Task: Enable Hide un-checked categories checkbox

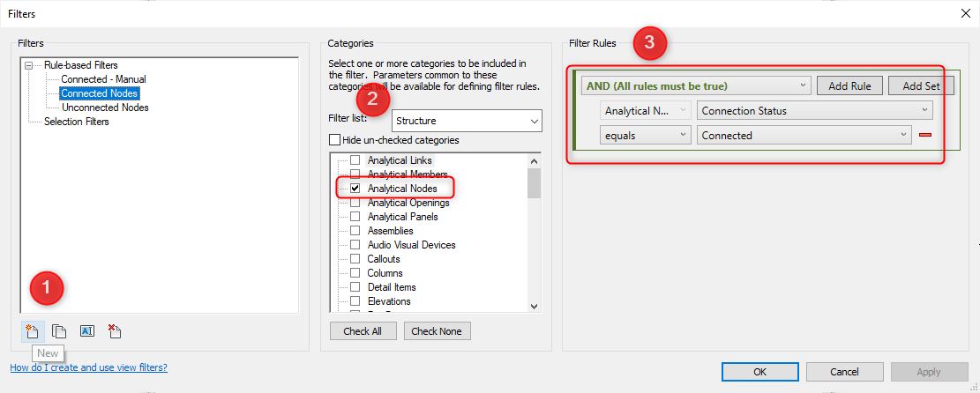Action: [x=334, y=140]
